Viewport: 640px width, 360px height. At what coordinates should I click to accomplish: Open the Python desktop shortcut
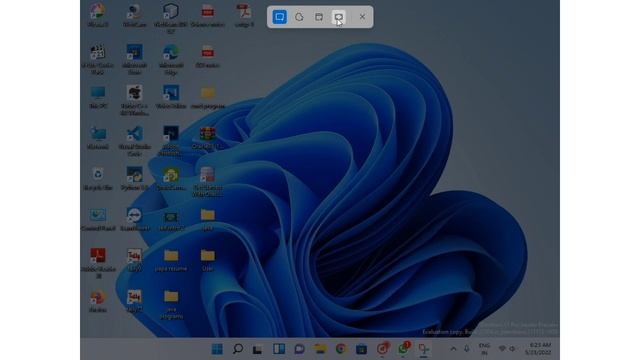135,179
